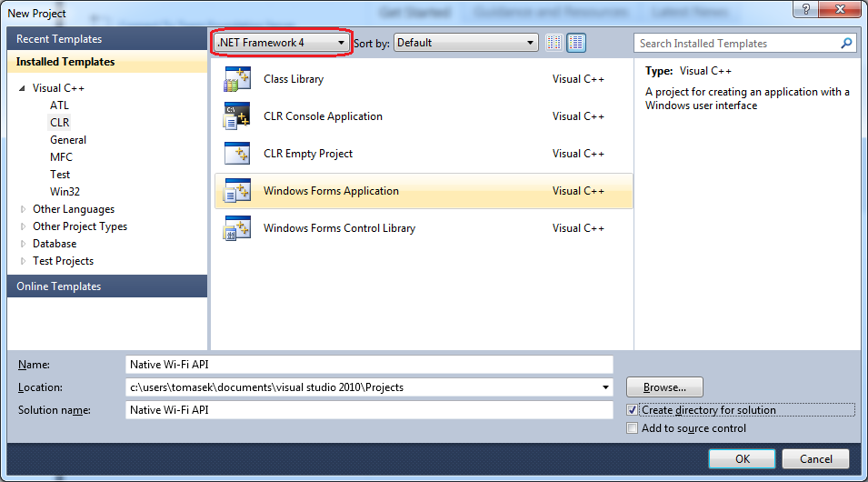Select the Win32 category

click(65, 192)
